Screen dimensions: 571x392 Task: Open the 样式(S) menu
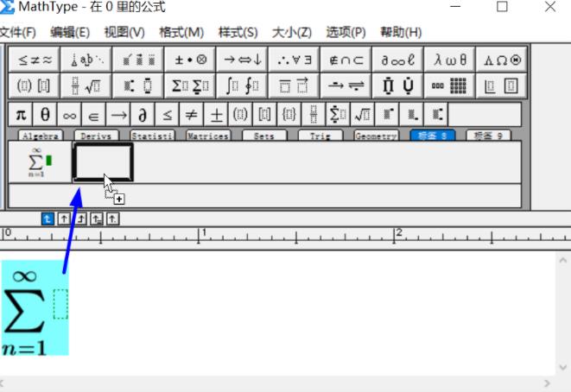238,33
